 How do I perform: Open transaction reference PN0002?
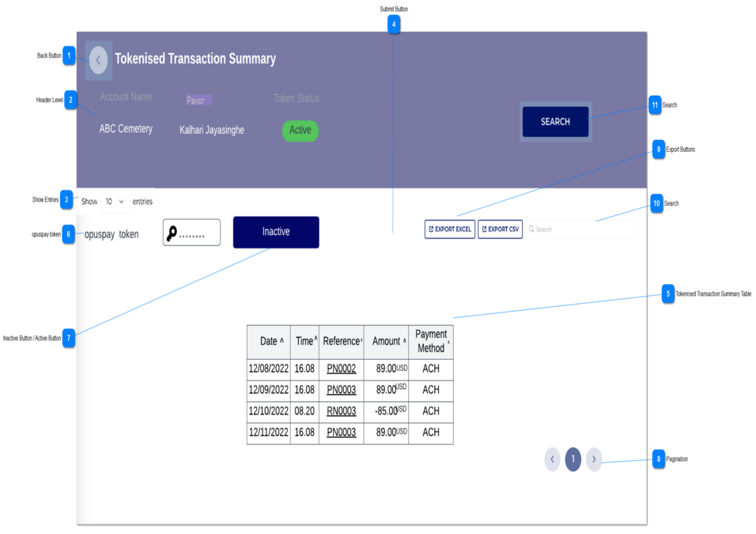(340, 369)
